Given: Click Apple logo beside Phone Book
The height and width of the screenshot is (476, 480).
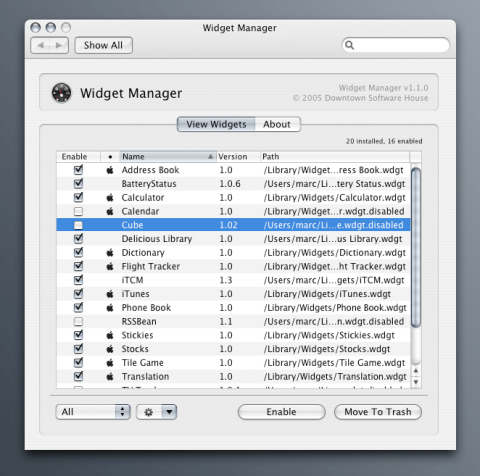Looking at the screenshot, I should (x=110, y=308).
